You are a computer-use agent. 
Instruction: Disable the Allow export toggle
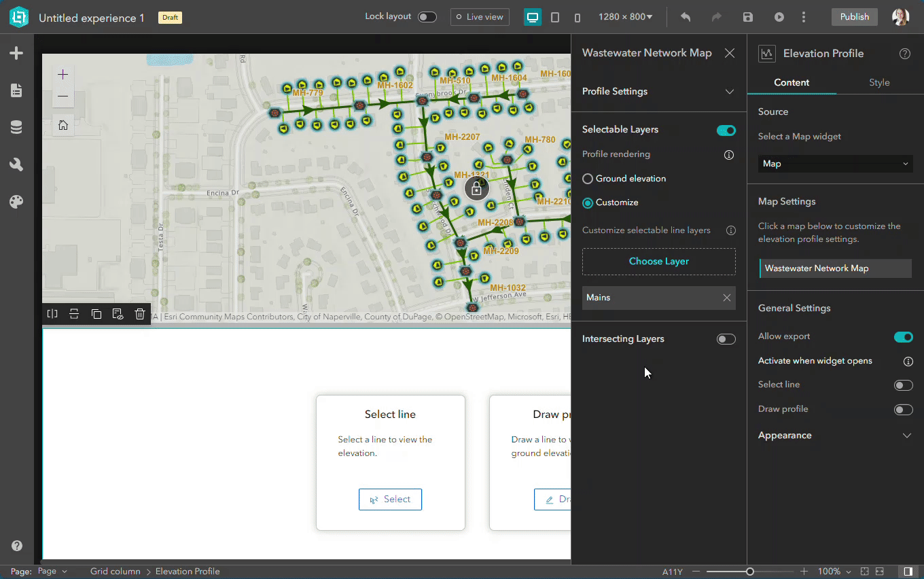click(x=903, y=337)
